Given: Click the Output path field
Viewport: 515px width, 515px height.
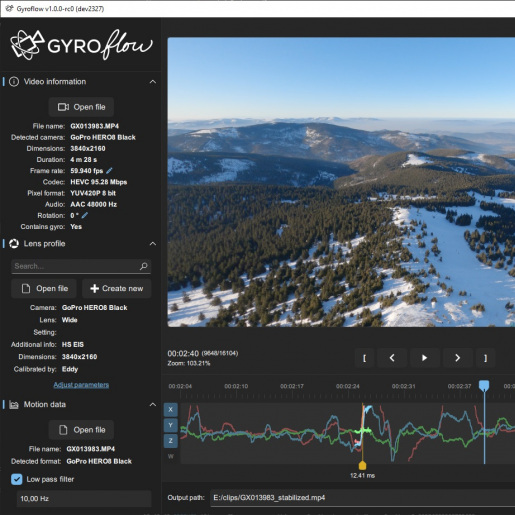Looking at the screenshot, I should [364, 498].
